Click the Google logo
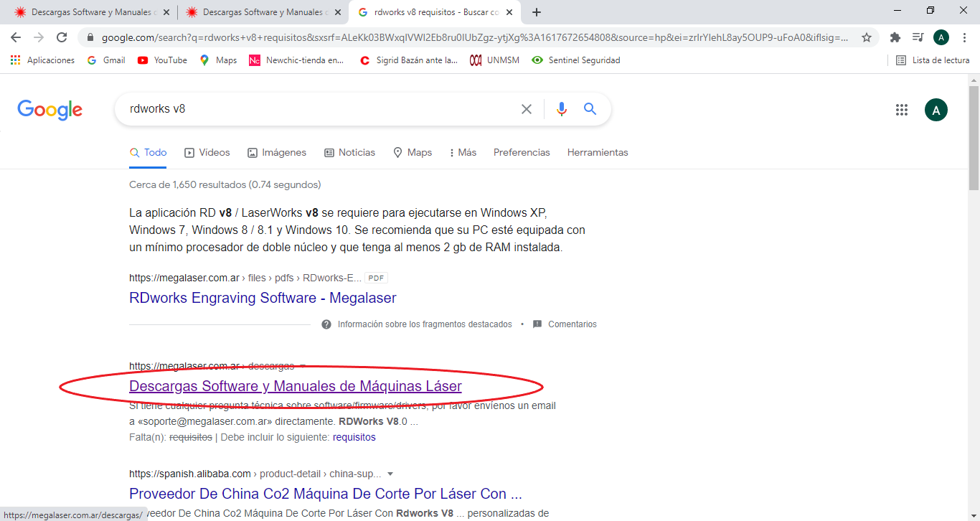980x521 pixels. click(x=50, y=110)
